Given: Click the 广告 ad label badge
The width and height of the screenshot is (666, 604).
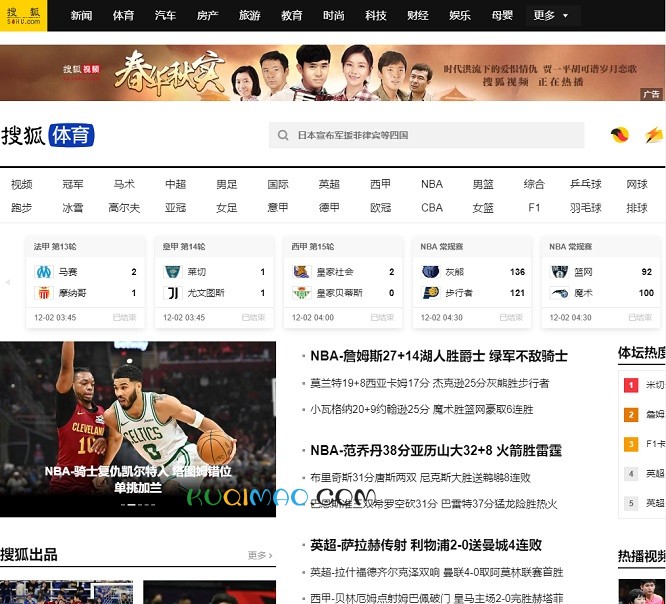Looking at the screenshot, I should pyautogui.click(x=651, y=94).
